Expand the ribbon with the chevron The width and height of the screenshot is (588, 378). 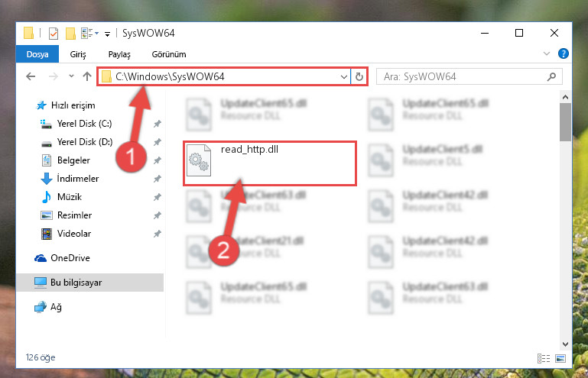tap(547, 54)
